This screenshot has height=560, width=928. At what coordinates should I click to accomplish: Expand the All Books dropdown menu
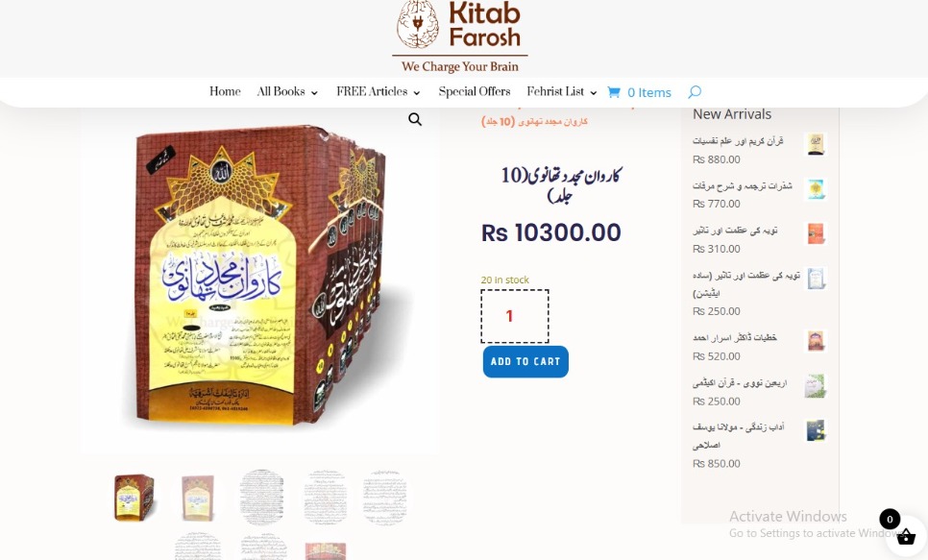tap(287, 92)
